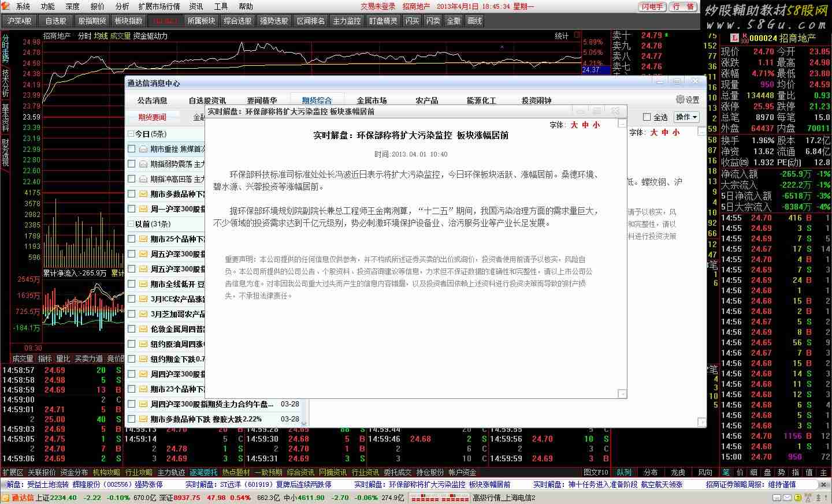Check the box for 3月芝加哥农产品 item
The width and height of the screenshot is (832, 504).
click(x=132, y=314)
